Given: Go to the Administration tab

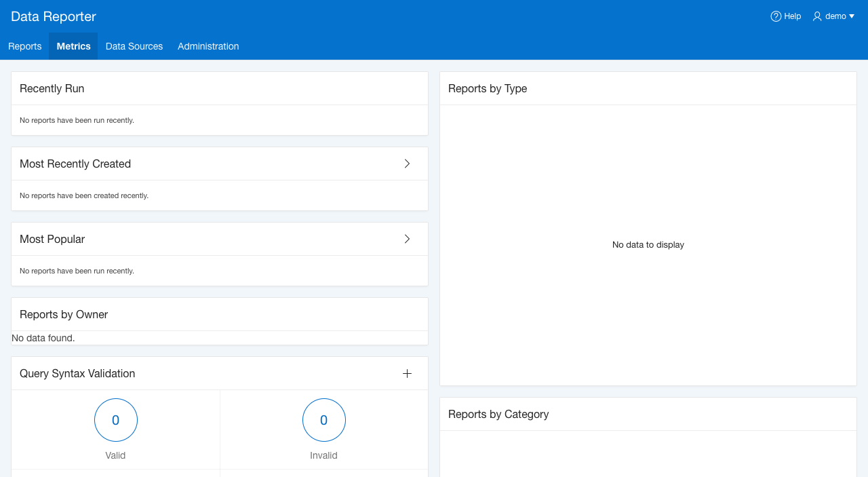Looking at the screenshot, I should [x=208, y=46].
